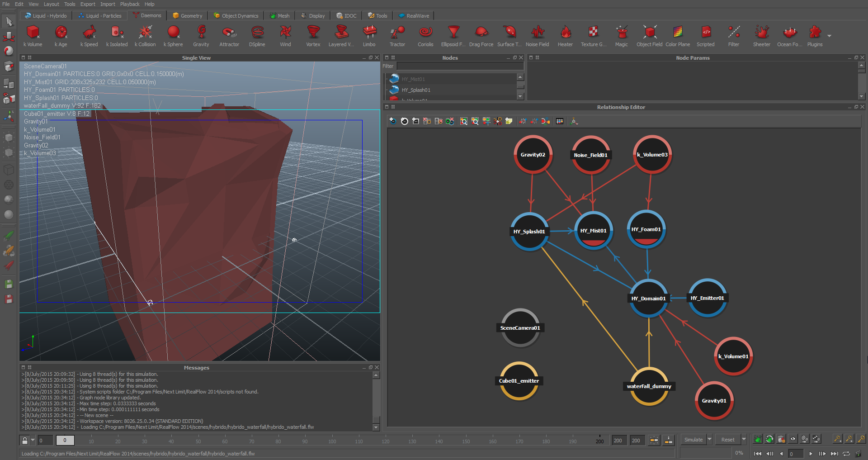Expand the shelf overflow arrow after Plugins
868x460 pixels.
[x=829, y=36]
